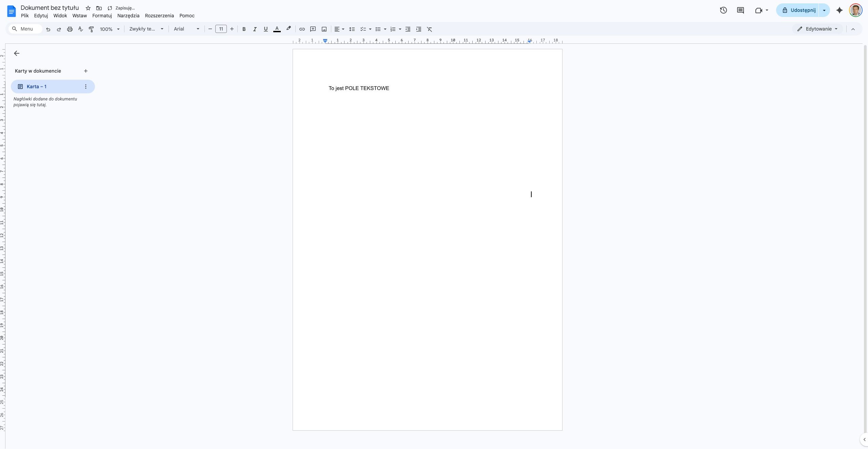Click the print icon in toolbar
The height and width of the screenshot is (449, 868).
[70, 29]
